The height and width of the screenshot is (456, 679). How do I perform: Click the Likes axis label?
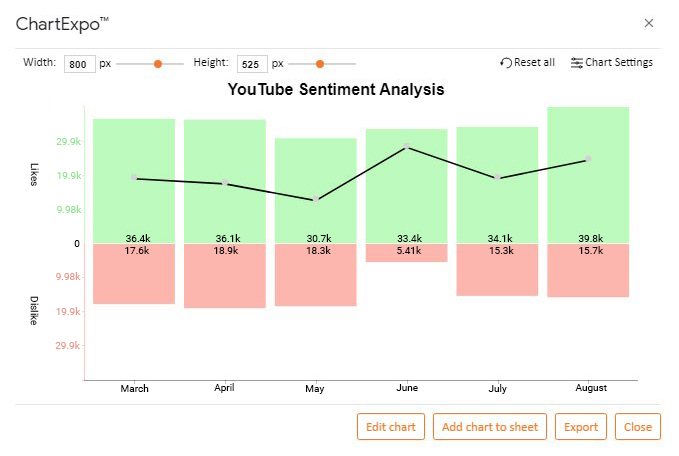pos(34,174)
